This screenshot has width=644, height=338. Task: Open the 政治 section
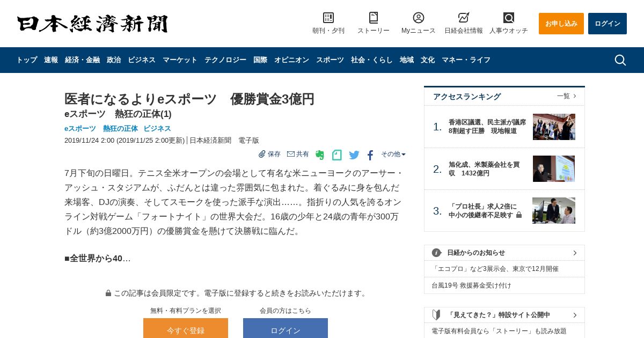click(114, 60)
